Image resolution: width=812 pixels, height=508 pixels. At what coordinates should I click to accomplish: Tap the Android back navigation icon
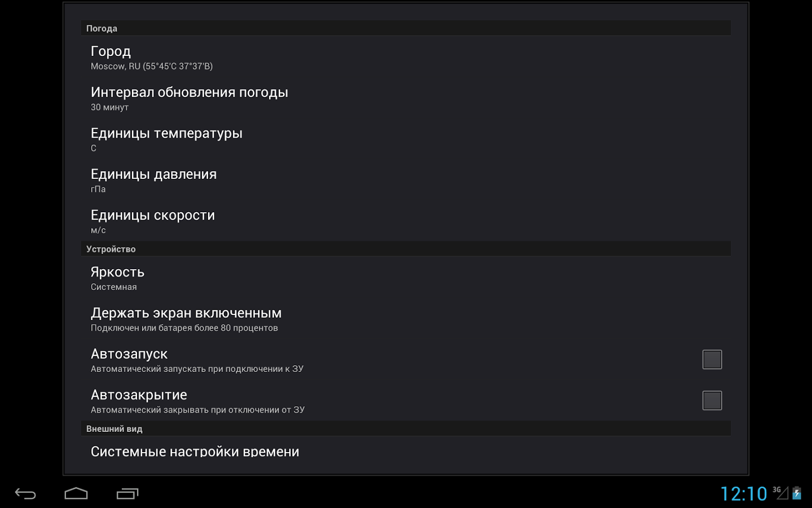click(25, 494)
